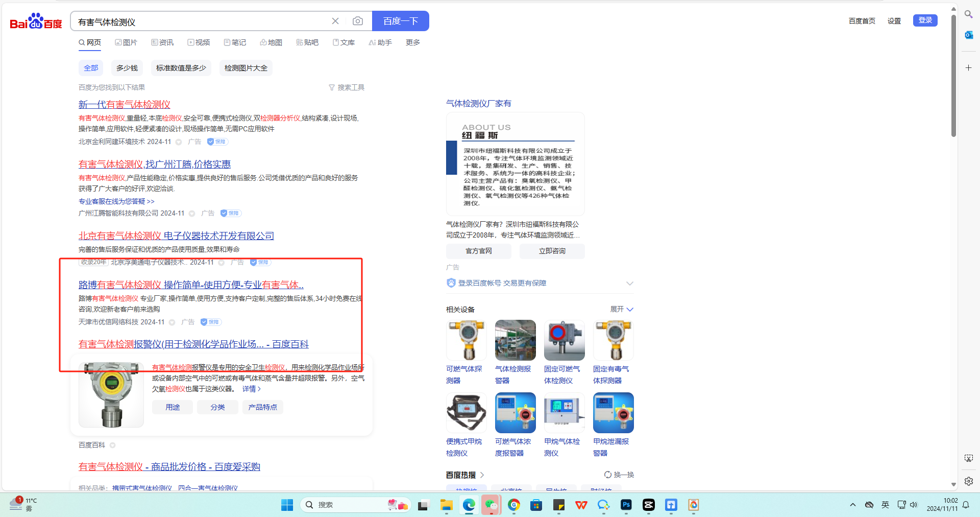Focus the Baidu search input field
Image resolution: width=980 pixels, height=517 pixels.
(x=202, y=21)
